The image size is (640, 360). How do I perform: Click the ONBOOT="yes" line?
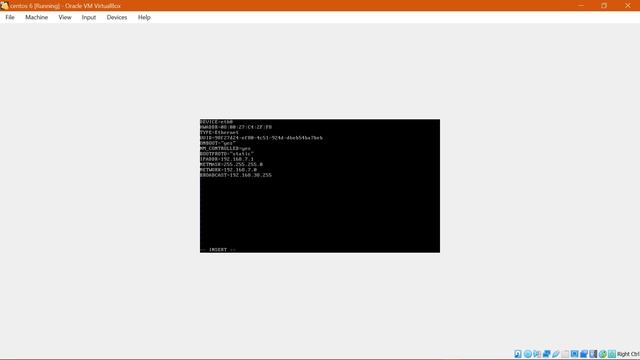tap(218, 143)
